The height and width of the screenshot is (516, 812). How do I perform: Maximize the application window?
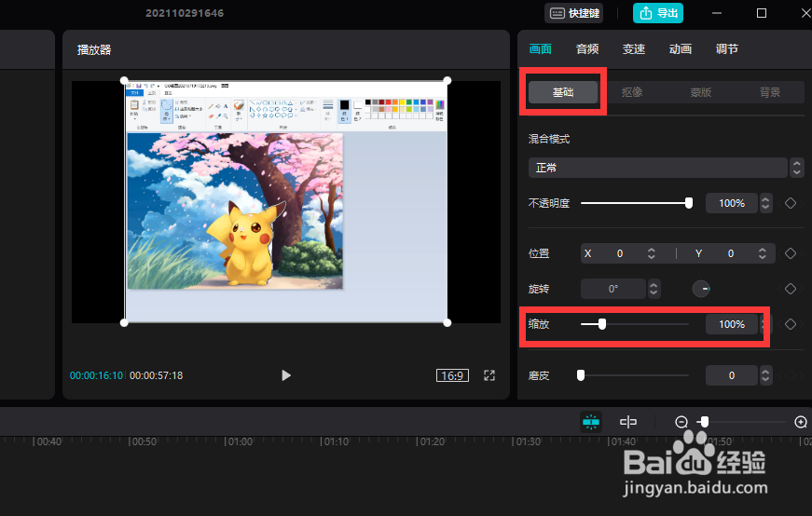point(762,13)
